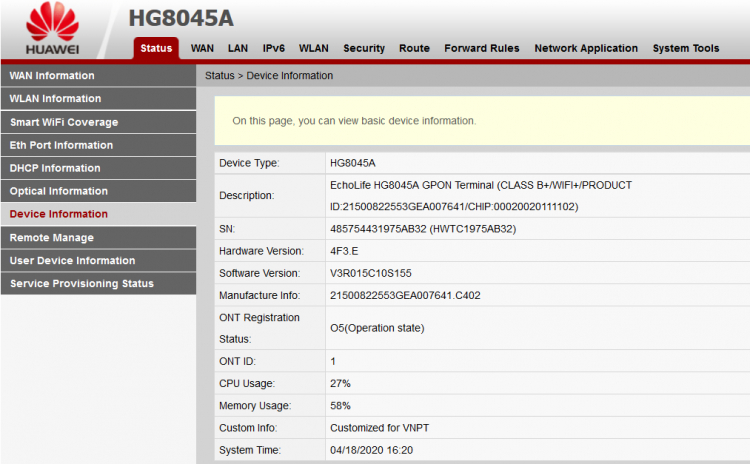Viewport: 750px width, 464px height.
Task: Click SN value '485754431975AB32 (HWTC1975AB32)'
Action: 423,229
